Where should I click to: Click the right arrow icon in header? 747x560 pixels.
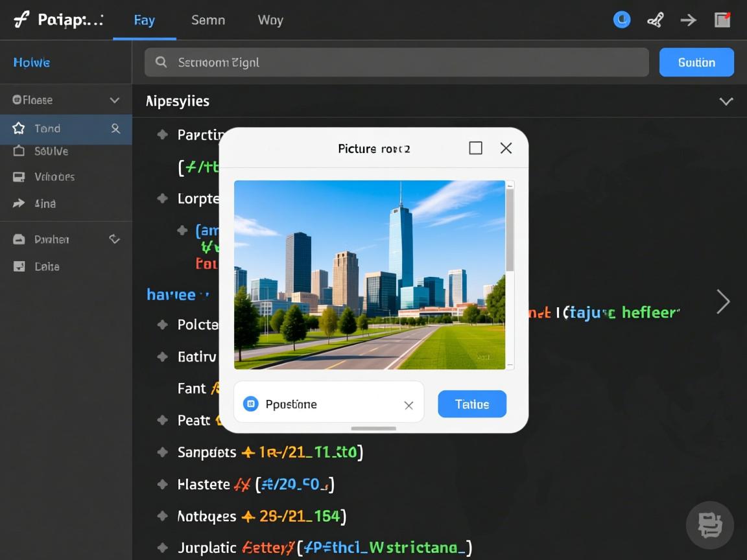point(688,20)
